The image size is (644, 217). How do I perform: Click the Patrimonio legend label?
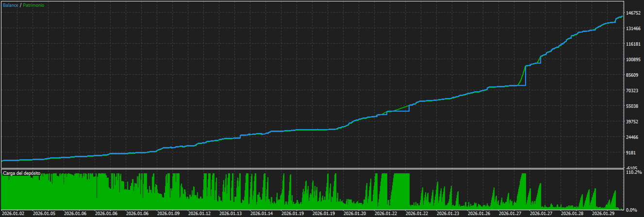(x=33, y=5)
